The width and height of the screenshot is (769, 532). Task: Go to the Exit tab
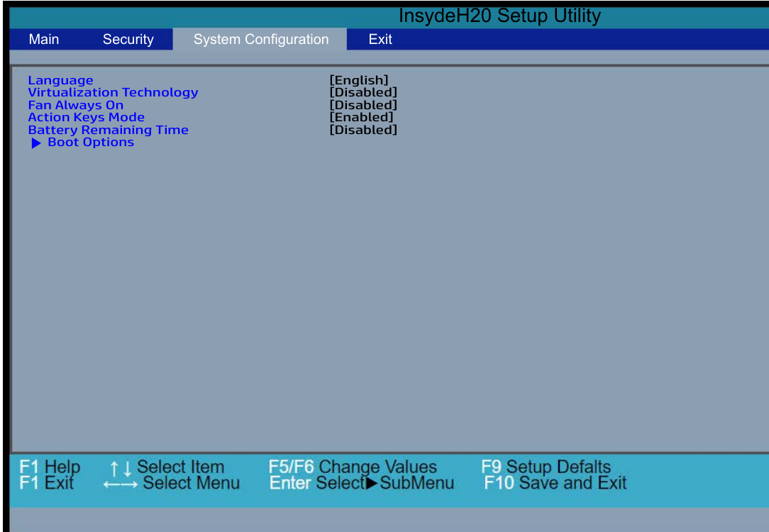point(380,39)
